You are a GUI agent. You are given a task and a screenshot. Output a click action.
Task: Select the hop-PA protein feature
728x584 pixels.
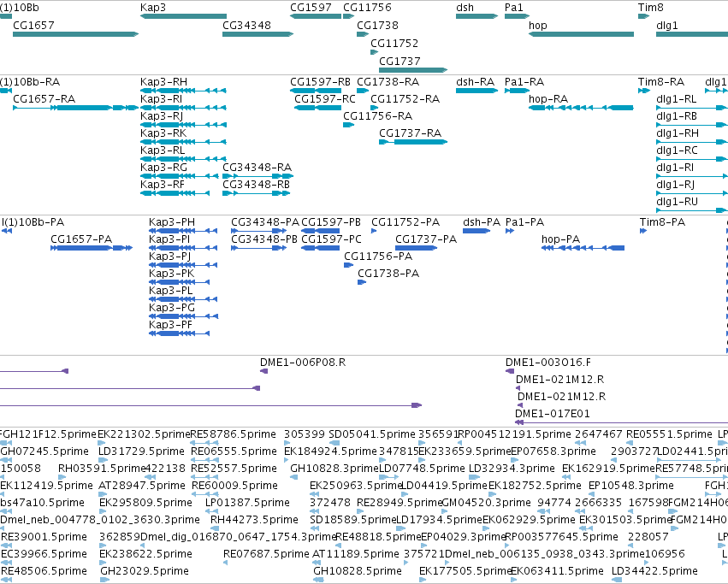click(x=583, y=248)
